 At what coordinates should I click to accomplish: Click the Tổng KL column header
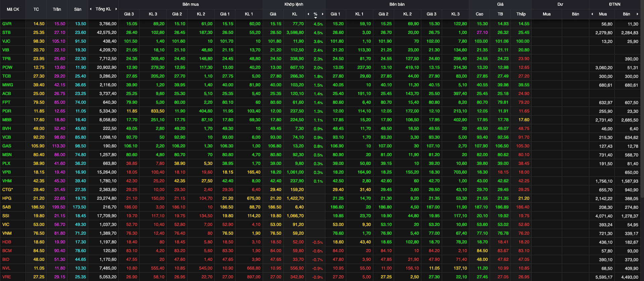[x=103, y=9]
